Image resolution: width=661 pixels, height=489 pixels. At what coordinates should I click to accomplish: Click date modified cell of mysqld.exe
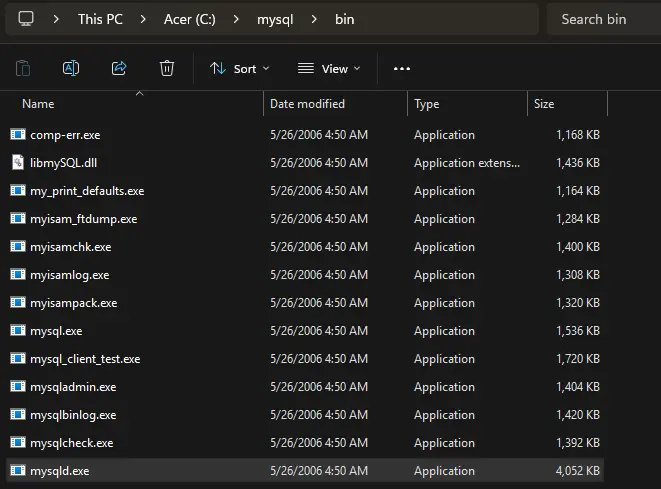pyautogui.click(x=319, y=470)
